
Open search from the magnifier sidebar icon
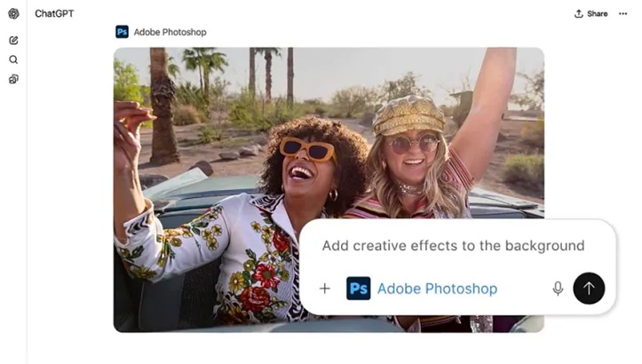13,59
